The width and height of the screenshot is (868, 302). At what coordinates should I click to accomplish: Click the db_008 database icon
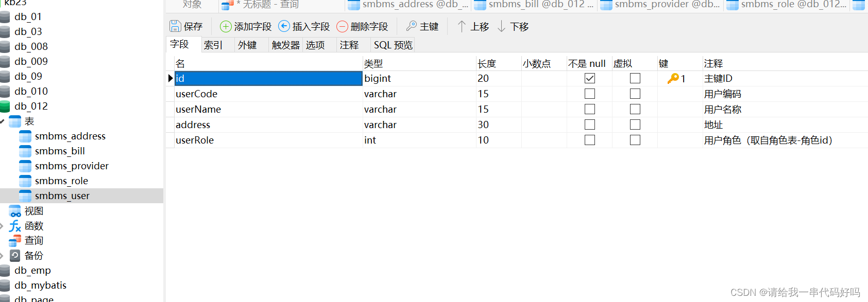click(5, 47)
